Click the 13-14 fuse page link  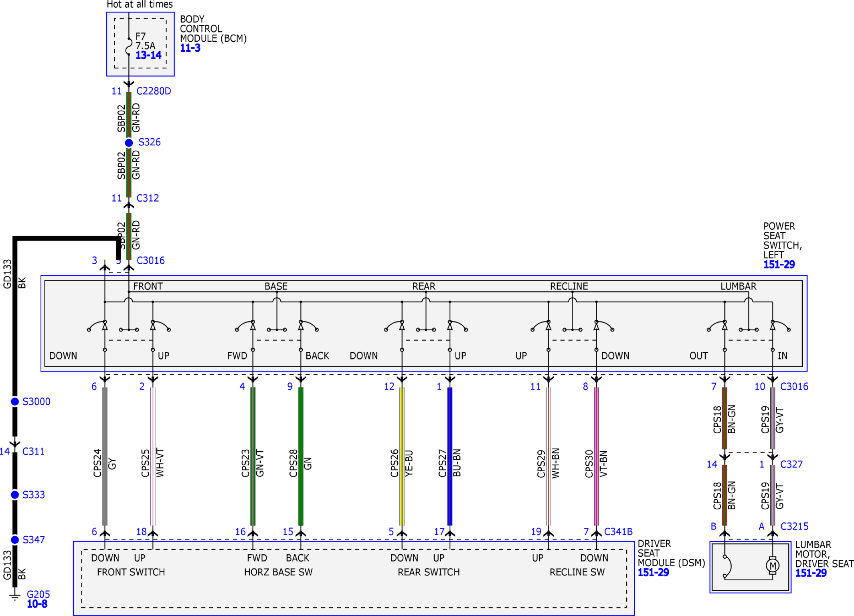(148, 55)
